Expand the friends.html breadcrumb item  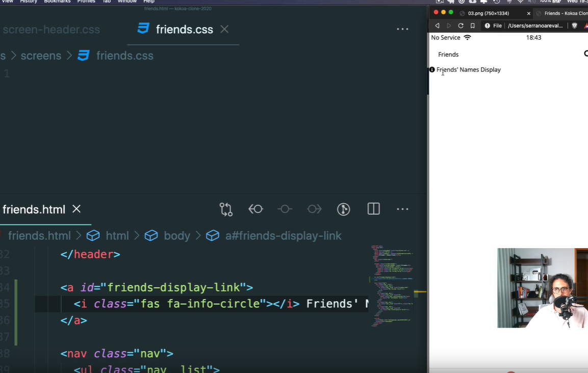(39, 235)
